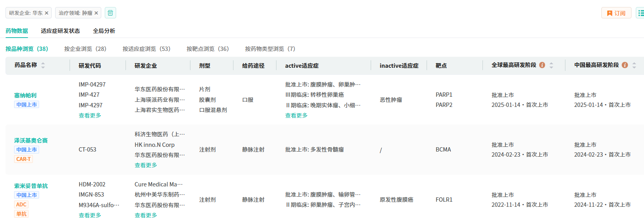Viewport: 644px width, 224px height.
Task: Show info for 中国最高研发阶段 column
Action: pos(625,65)
